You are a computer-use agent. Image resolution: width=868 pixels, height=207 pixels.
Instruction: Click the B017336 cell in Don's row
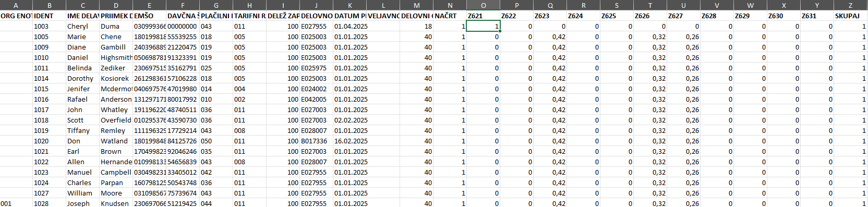(316, 141)
